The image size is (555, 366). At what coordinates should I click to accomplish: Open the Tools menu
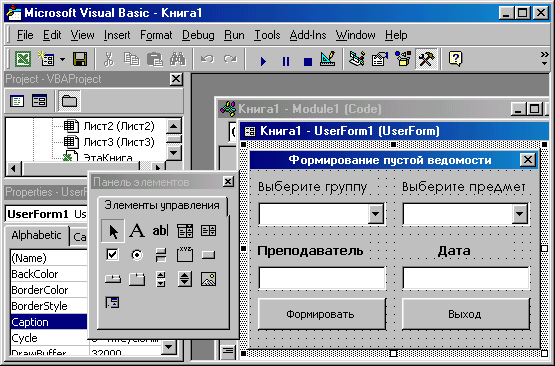pyautogui.click(x=267, y=35)
